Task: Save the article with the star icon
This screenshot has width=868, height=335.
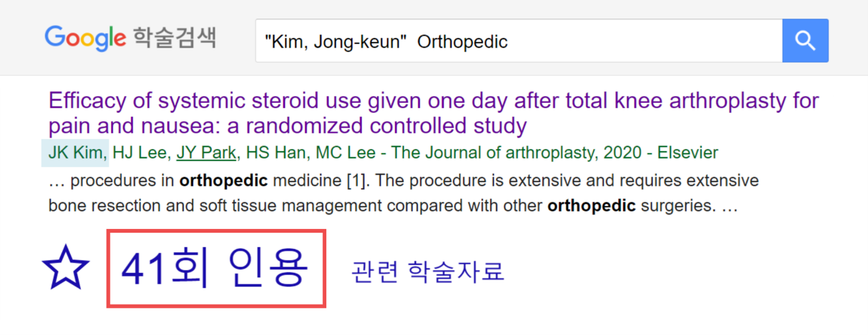Action: [66, 268]
